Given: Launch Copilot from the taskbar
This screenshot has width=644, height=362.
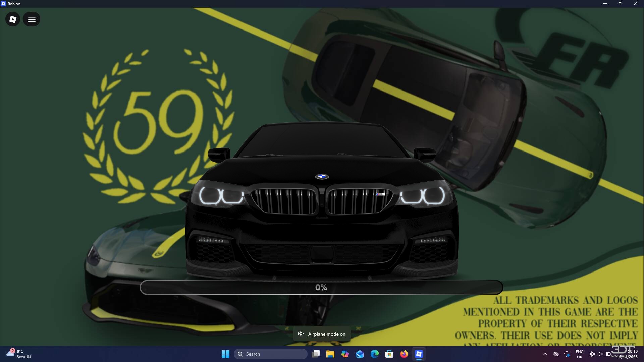Looking at the screenshot, I should click(345, 354).
